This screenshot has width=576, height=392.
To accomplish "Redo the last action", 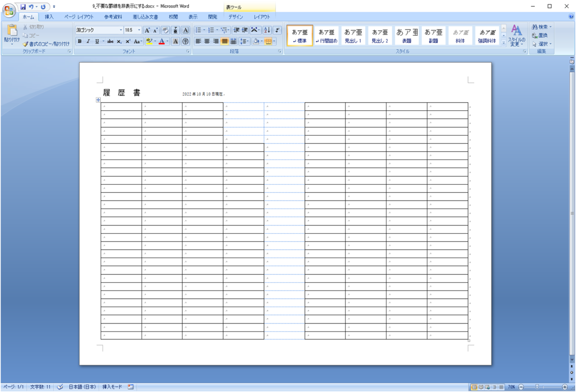I will (x=43, y=7).
